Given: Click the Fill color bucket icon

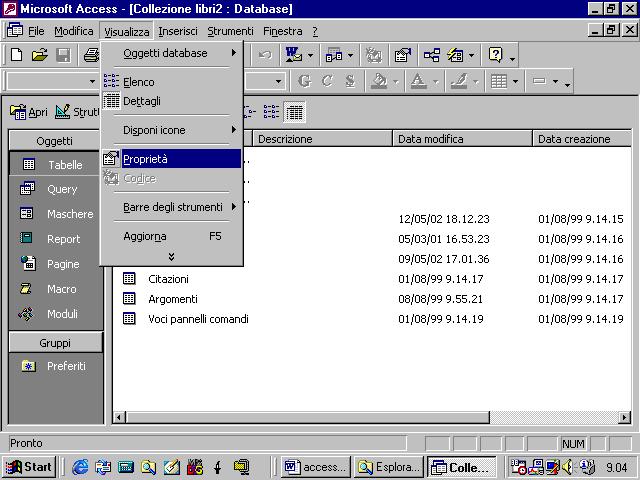Looking at the screenshot, I should point(379,81).
